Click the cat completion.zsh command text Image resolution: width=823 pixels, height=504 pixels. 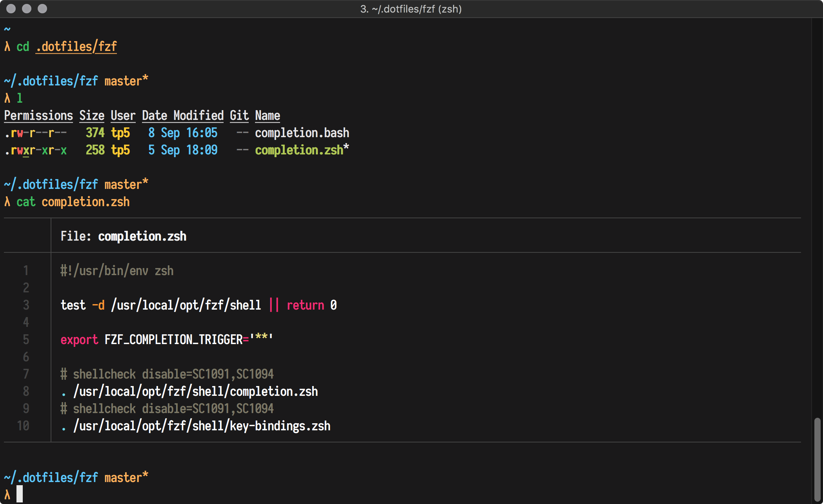[73, 202]
